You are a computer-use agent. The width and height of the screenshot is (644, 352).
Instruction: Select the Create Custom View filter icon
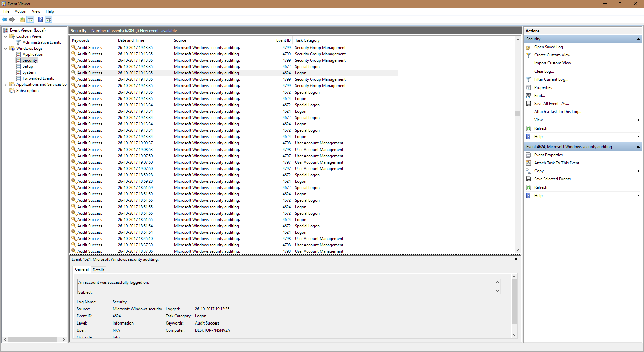529,55
